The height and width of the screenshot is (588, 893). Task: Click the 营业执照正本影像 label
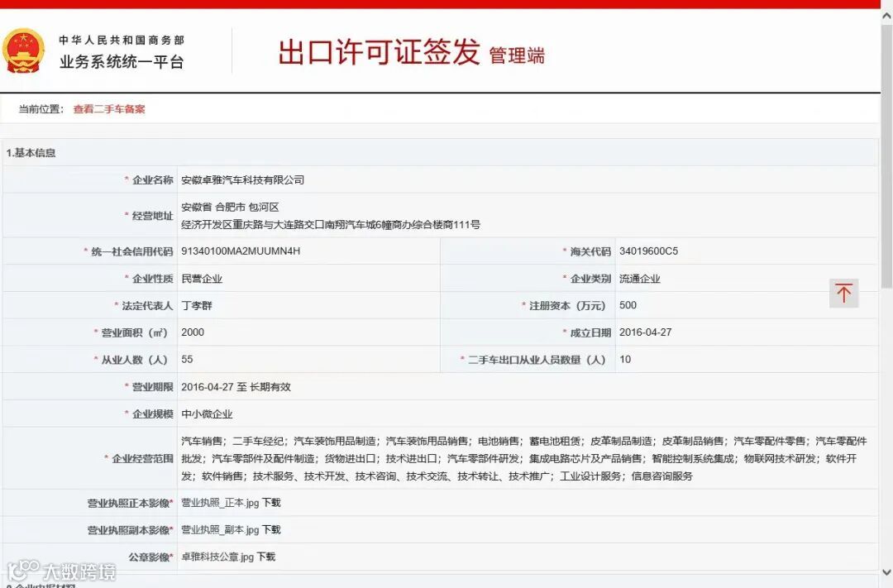pyautogui.click(x=130, y=503)
